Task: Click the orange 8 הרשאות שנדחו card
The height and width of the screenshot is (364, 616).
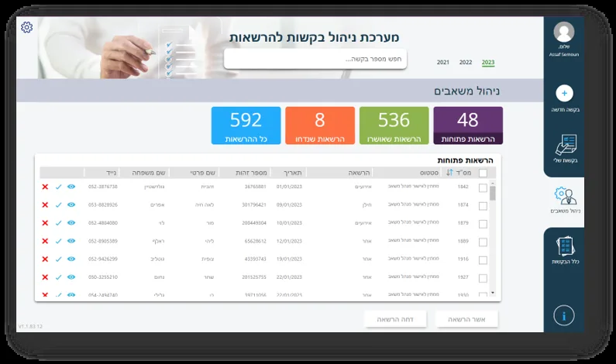Action: 320,125
